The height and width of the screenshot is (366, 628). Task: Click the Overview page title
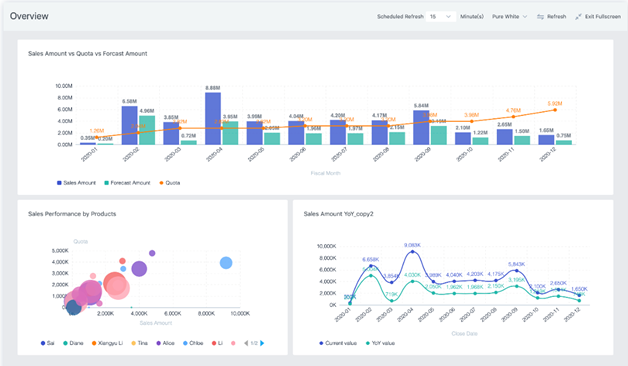pos(29,16)
